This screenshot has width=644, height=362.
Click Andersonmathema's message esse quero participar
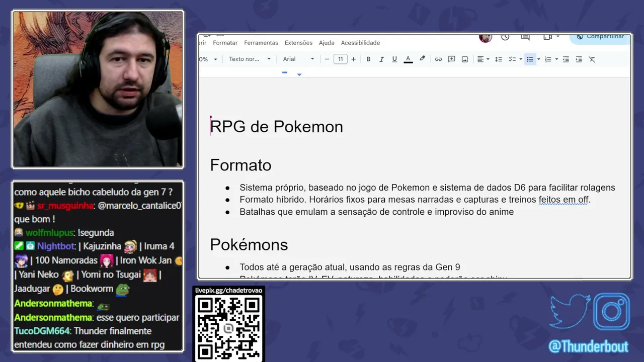(x=137, y=318)
